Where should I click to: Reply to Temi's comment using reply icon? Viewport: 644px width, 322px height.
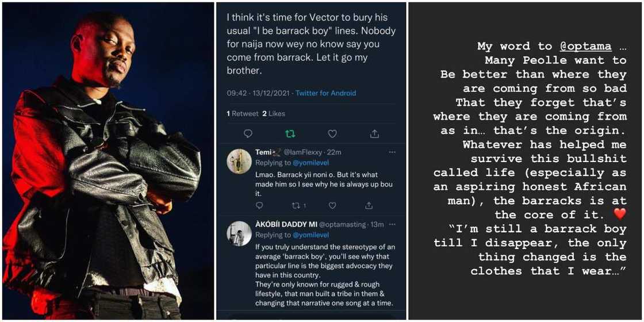(259, 205)
